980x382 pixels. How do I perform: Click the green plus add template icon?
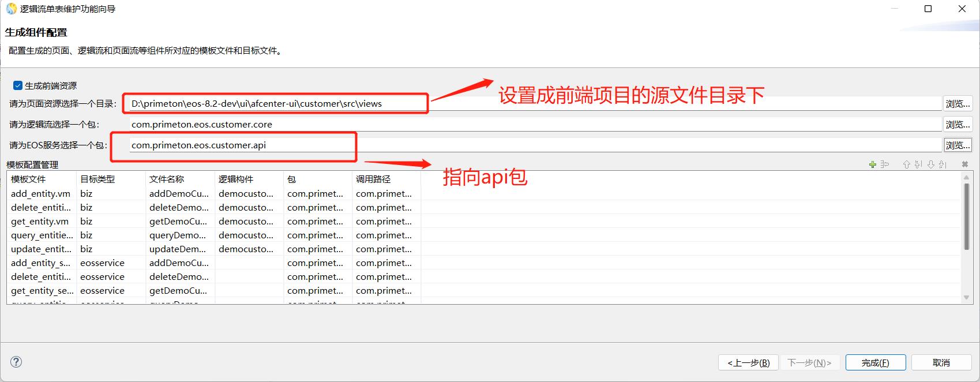872,165
